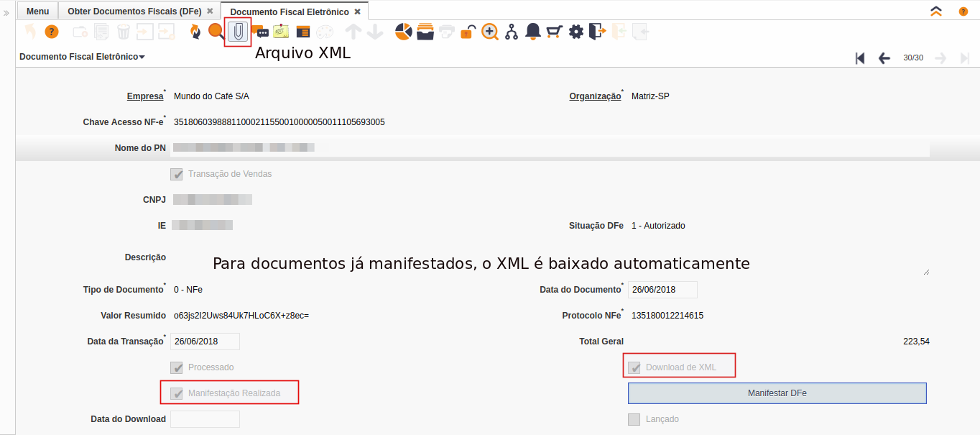This screenshot has width=980, height=435.
Task: Click the orange padlock Lock icon
Action: click(x=468, y=32)
